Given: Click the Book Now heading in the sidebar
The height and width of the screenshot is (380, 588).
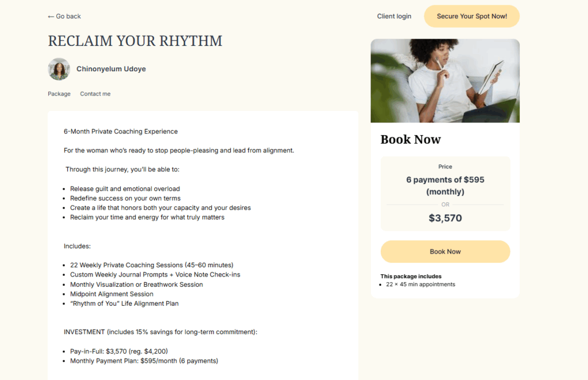Looking at the screenshot, I should [x=411, y=140].
